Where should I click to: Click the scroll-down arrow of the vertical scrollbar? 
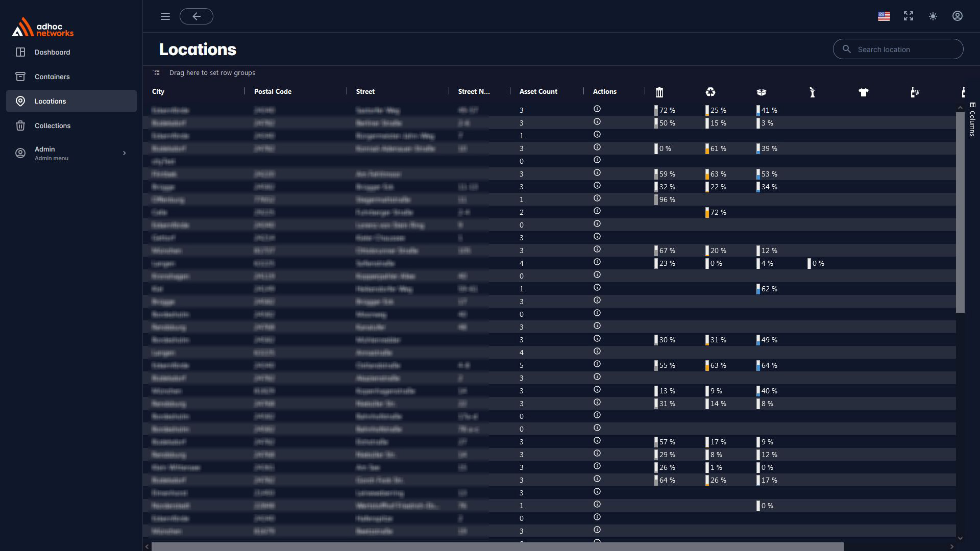960,538
